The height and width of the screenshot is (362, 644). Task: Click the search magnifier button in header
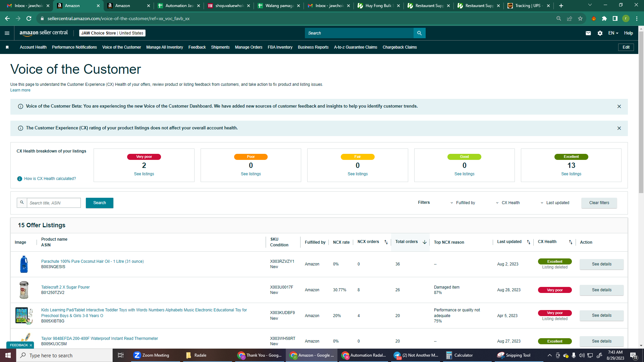419,33
